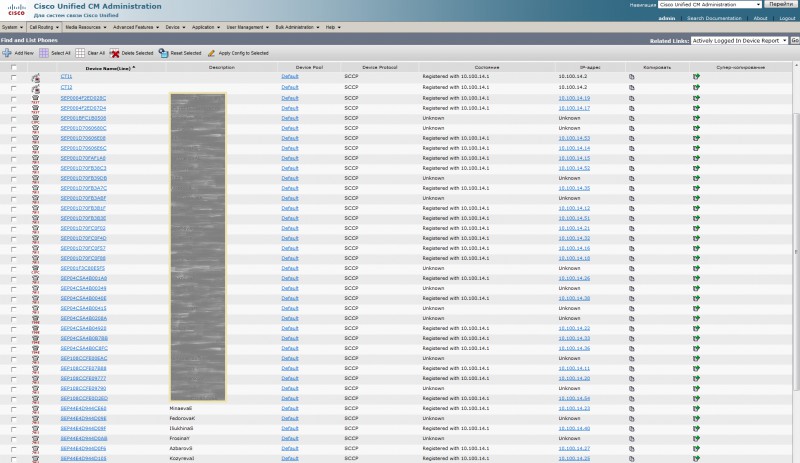Screen dimensions: 800x463
Task: Open the Search Documentation link
Action: [714, 18]
